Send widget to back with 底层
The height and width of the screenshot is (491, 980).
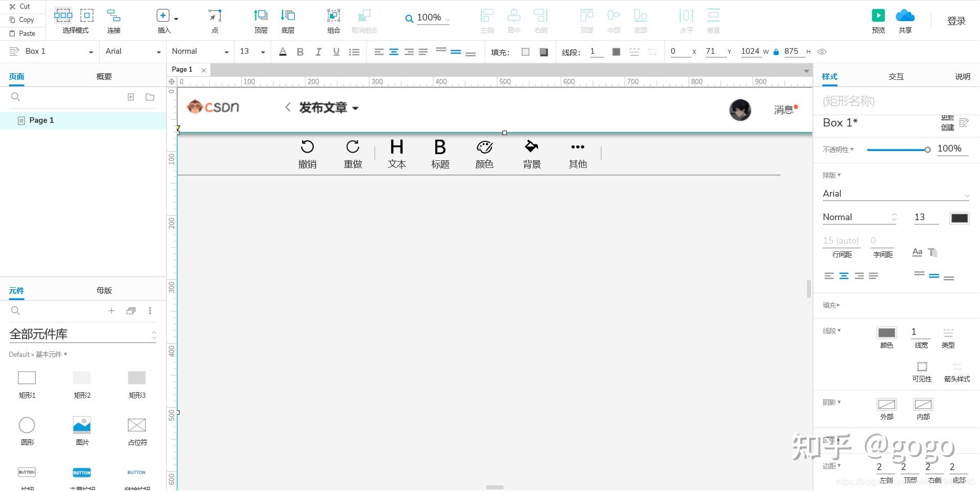tap(288, 15)
